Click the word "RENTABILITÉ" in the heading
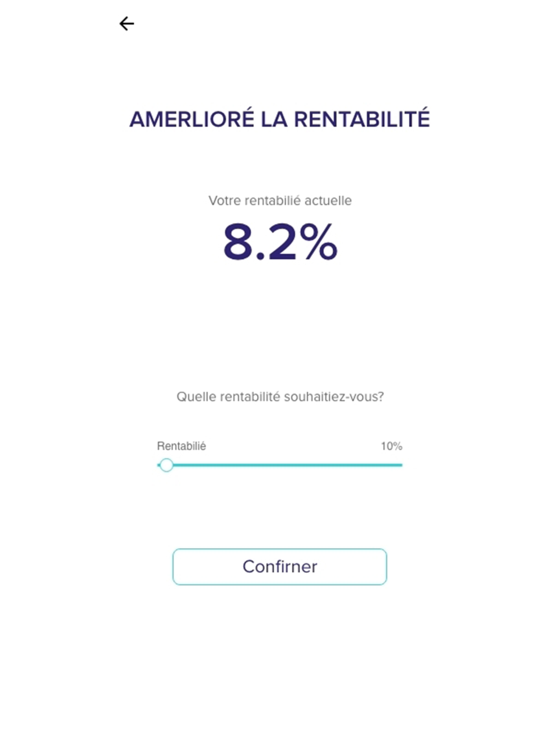The image size is (560, 747). point(362,119)
